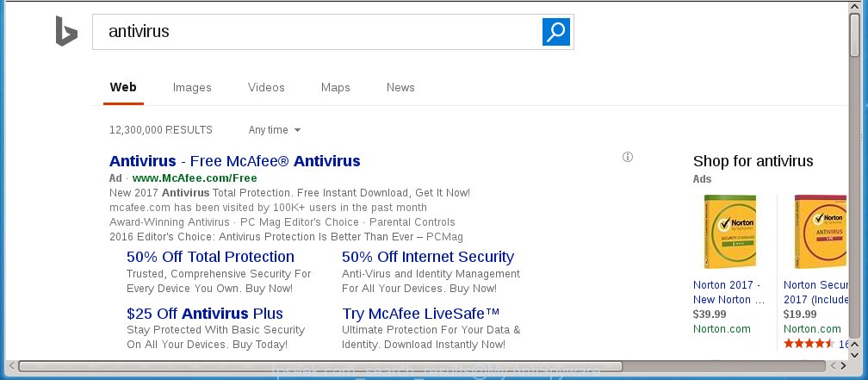868x380 pixels.
Task: Click the star rating under Norton Security
Action: [809, 344]
